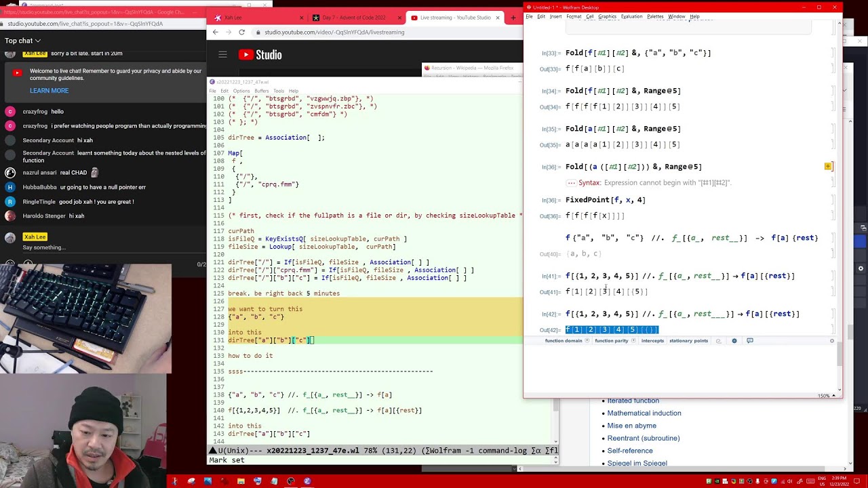Open the Emacs File menu
868x488 pixels.
pos(212,91)
